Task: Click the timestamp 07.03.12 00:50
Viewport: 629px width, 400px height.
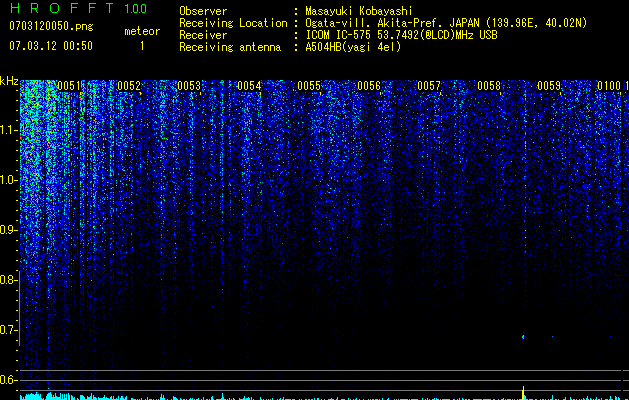Action: [51, 46]
